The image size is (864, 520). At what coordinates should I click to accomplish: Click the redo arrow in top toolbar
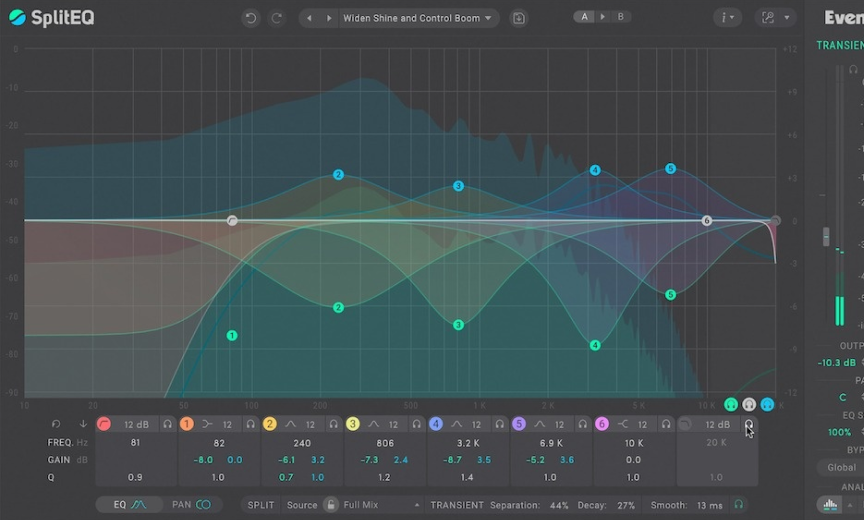pos(277,18)
